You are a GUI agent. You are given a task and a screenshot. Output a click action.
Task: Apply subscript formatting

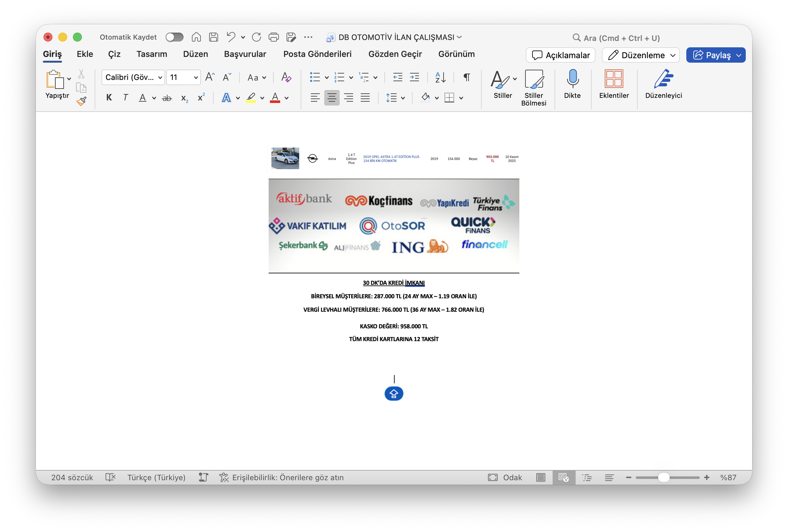click(184, 98)
